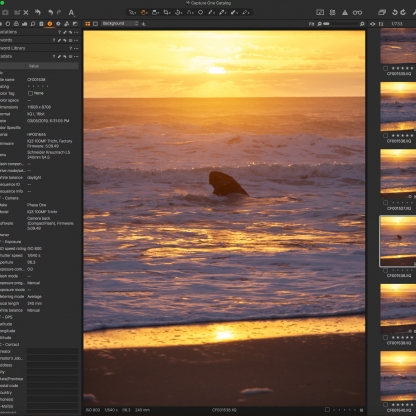The width and height of the screenshot is (416, 416).
Task: Click the City input field
Action: (x=52, y=372)
